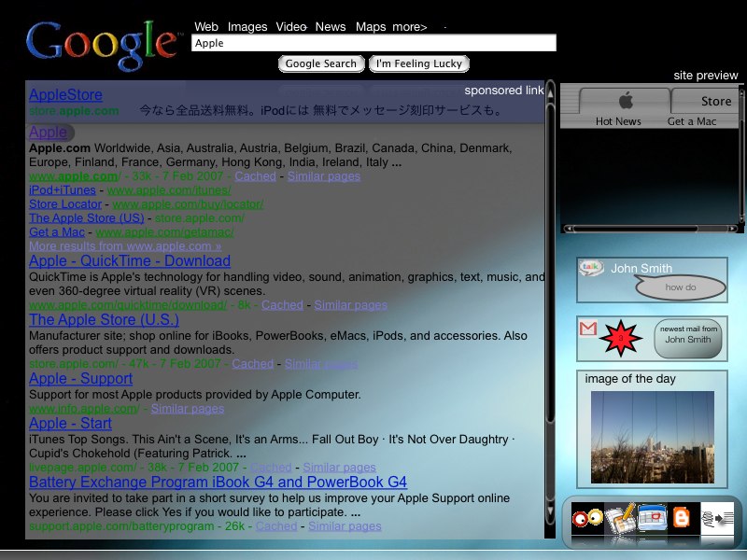Expand the more> menu
This screenshot has width=747, height=560.
point(410,27)
